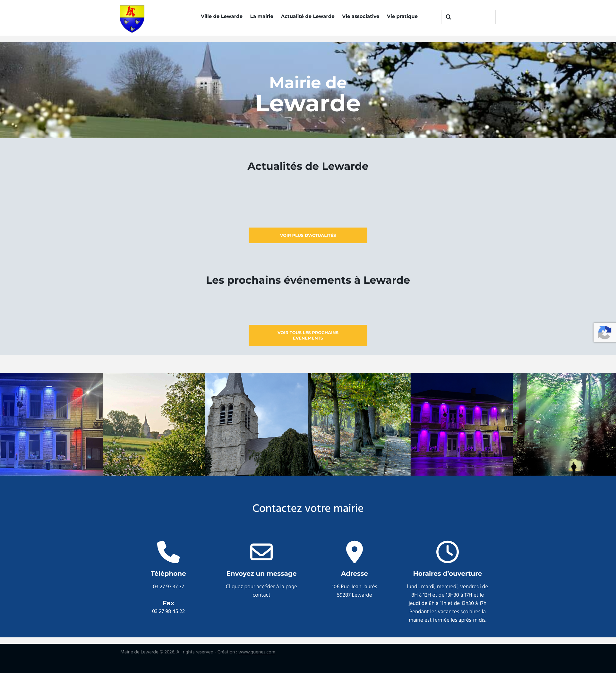Click the Téléphone heading
Image resolution: width=616 pixels, height=673 pixels.
point(168,573)
